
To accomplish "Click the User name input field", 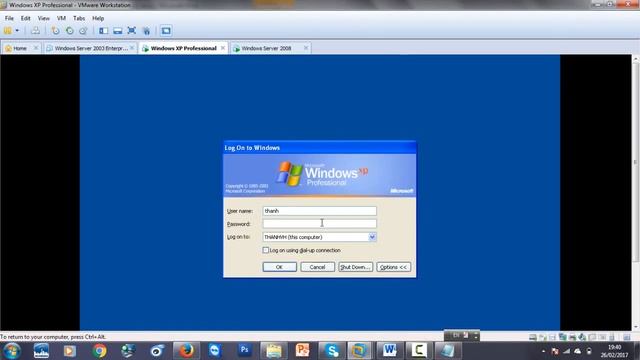I will (x=320, y=211).
